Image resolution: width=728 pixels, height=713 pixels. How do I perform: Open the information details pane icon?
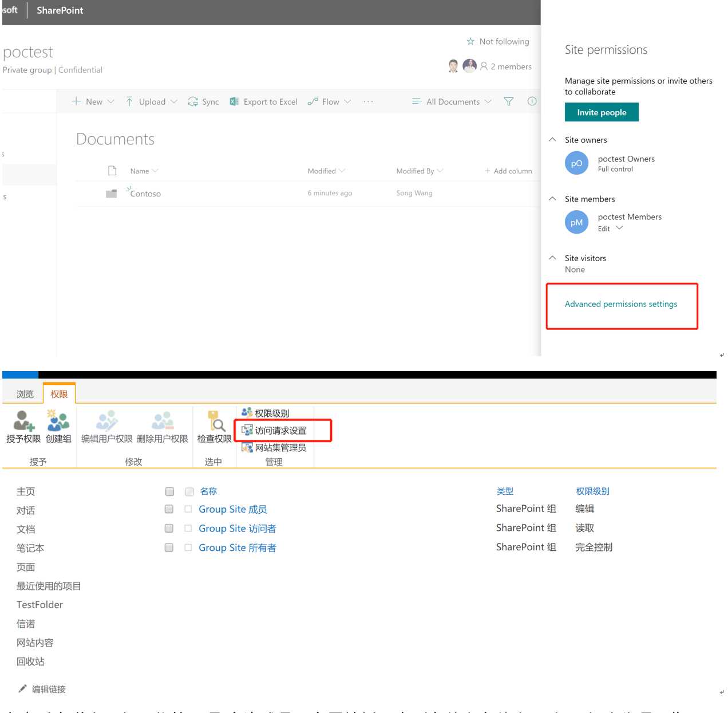click(532, 101)
